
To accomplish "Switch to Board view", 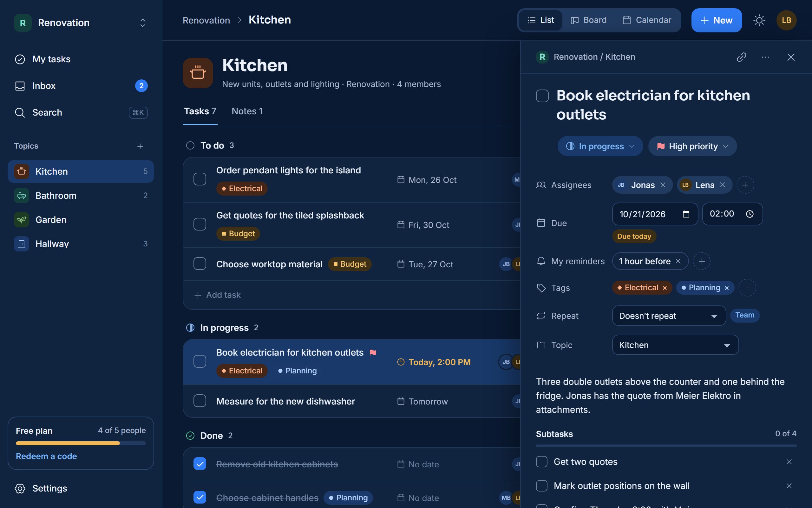I will [588, 20].
